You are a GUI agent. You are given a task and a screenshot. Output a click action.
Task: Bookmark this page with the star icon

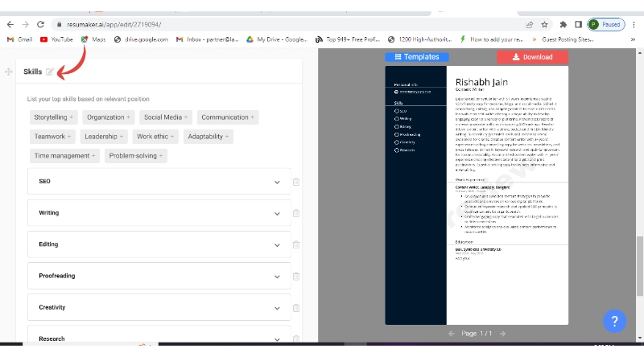[x=545, y=25]
